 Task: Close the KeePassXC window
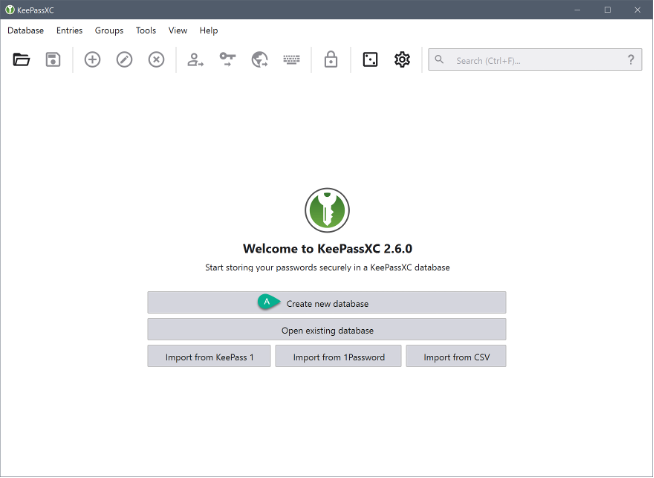click(x=637, y=10)
